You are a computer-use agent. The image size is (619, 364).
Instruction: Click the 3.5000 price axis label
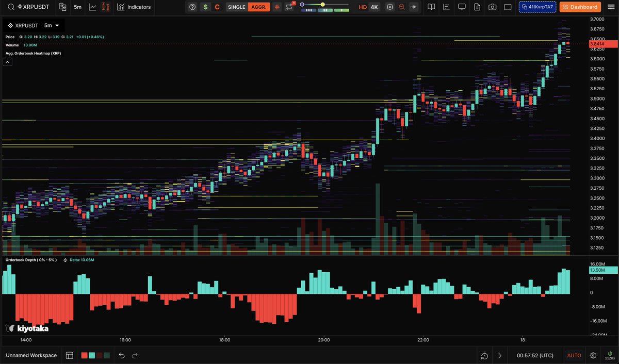(597, 98)
